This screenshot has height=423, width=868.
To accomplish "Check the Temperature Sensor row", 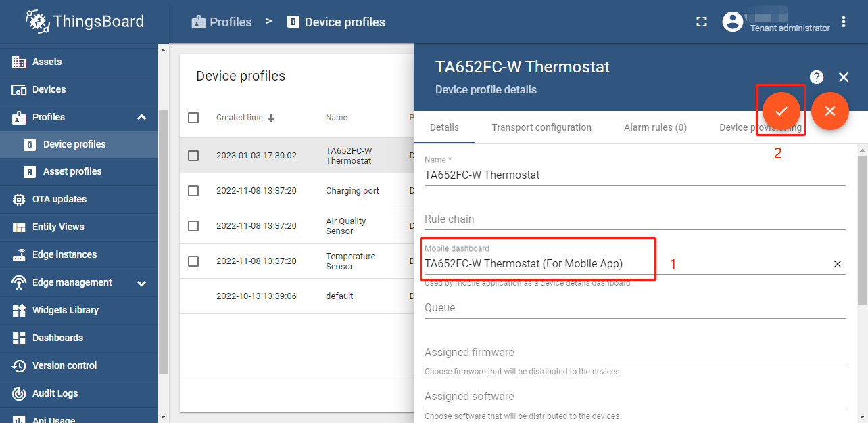I will (x=193, y=261).
